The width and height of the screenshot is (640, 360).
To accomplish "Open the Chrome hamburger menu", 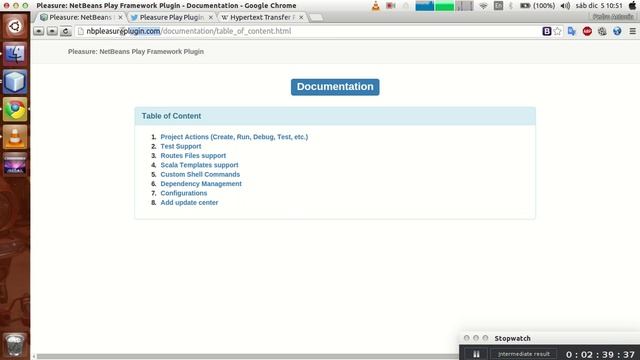I will 632,31.
